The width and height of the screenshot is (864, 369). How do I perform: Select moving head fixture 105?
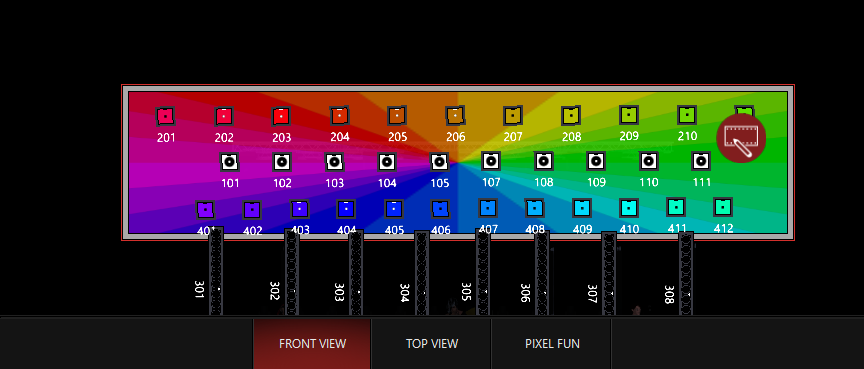439,162
